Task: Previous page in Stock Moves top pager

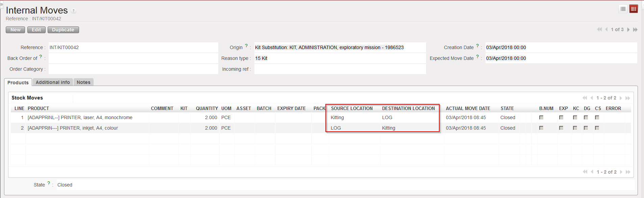Action: pos(592,98)
